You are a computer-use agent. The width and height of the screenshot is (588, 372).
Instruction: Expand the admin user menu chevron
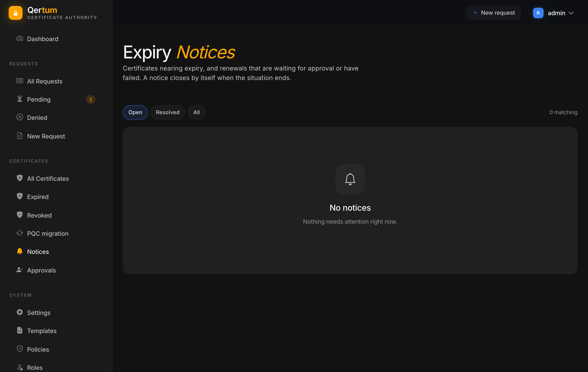click(571, 13)
